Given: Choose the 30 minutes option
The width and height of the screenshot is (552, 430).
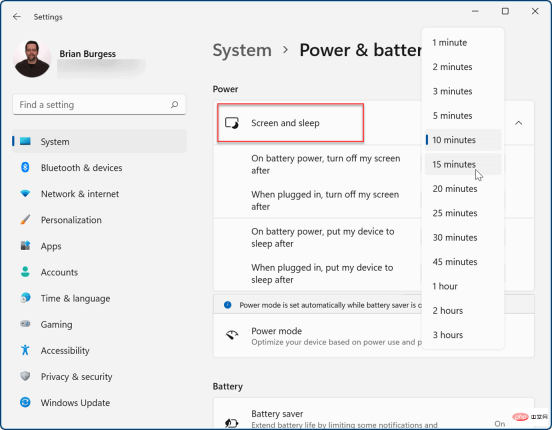Looking at the screenshot, I should point(463,237).
